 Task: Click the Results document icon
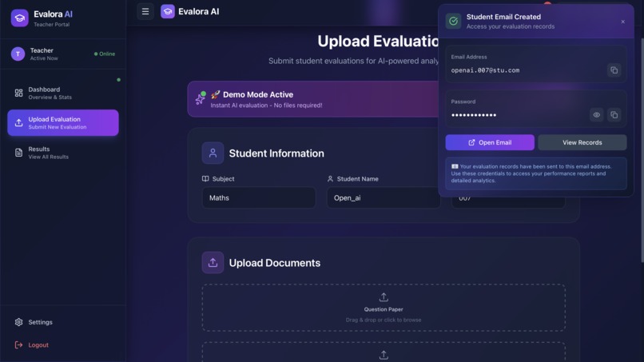[x=18, y=153]
